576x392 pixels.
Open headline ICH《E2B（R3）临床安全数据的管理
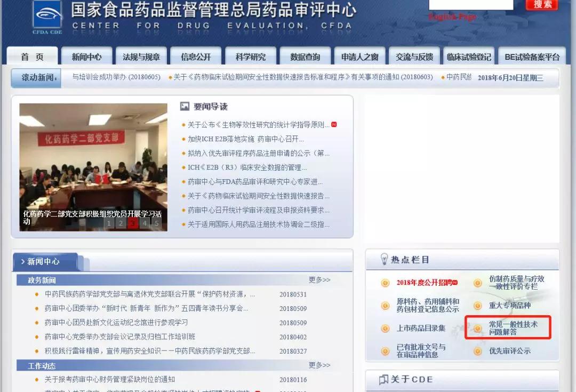(x=247, y=167)
